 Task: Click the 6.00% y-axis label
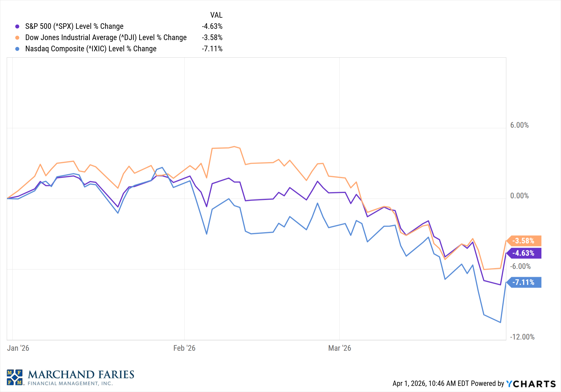point(519,125)
